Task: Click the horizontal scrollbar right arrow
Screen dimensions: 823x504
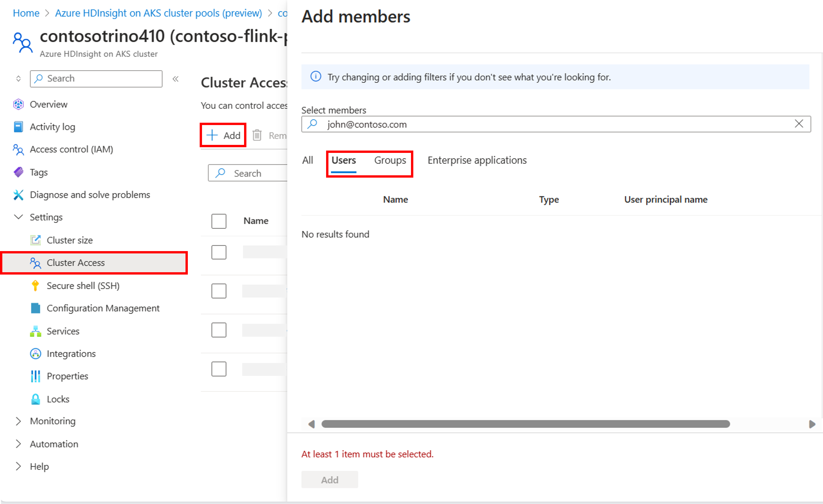Action: 812,424
